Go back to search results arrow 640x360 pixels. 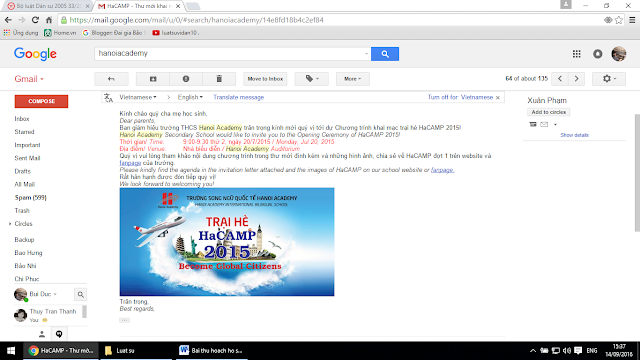111,79
